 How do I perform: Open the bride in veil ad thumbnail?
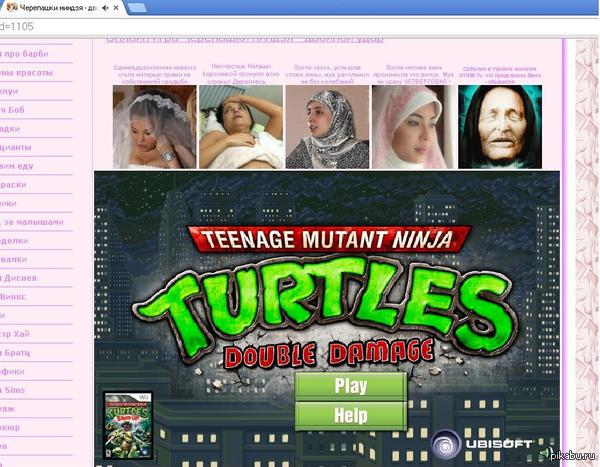coord(154,126)
